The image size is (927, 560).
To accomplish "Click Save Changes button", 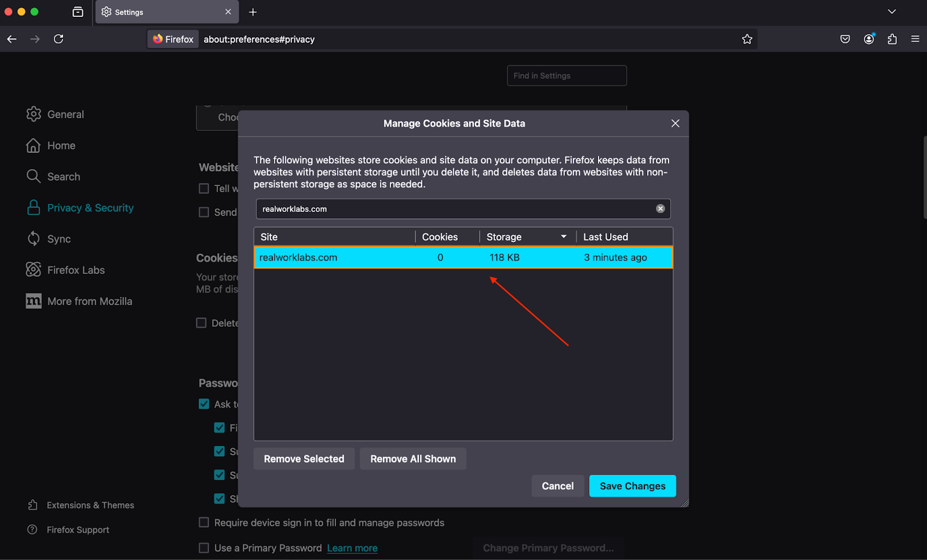I will pyautogui.click(x=633, y=486).
